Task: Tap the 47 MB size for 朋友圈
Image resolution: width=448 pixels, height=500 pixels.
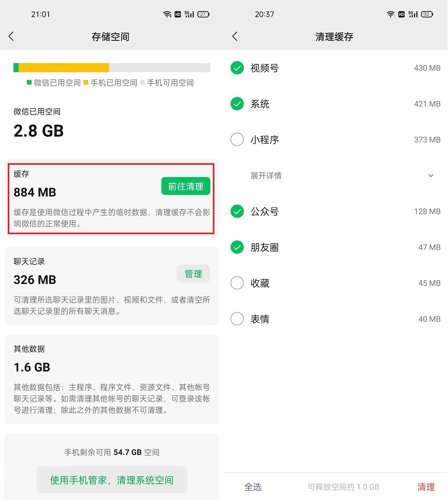Action: point(429,247)
